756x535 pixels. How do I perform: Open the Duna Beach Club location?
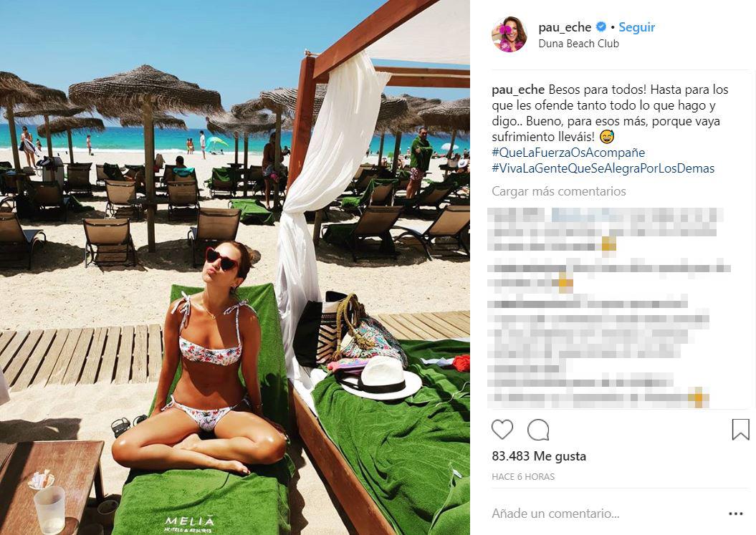point(578,44)
